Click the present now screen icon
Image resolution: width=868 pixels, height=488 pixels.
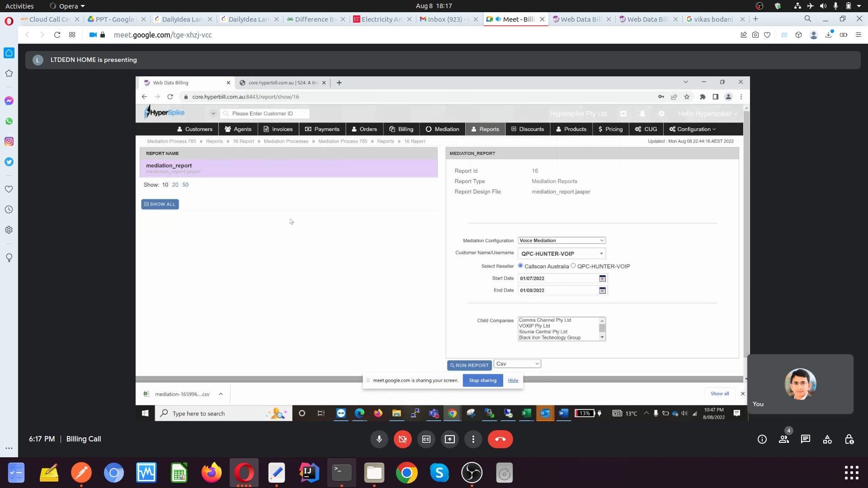coord(449,439)
